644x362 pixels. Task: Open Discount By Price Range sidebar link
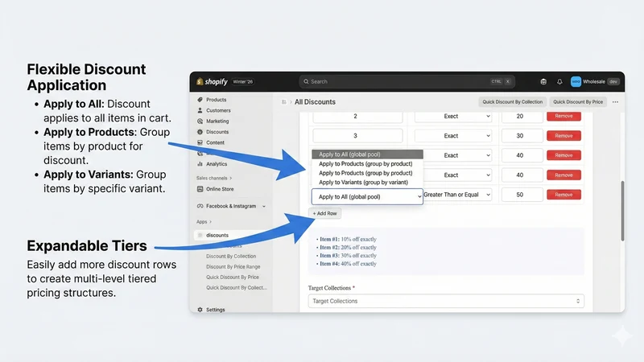click(233, 267)
